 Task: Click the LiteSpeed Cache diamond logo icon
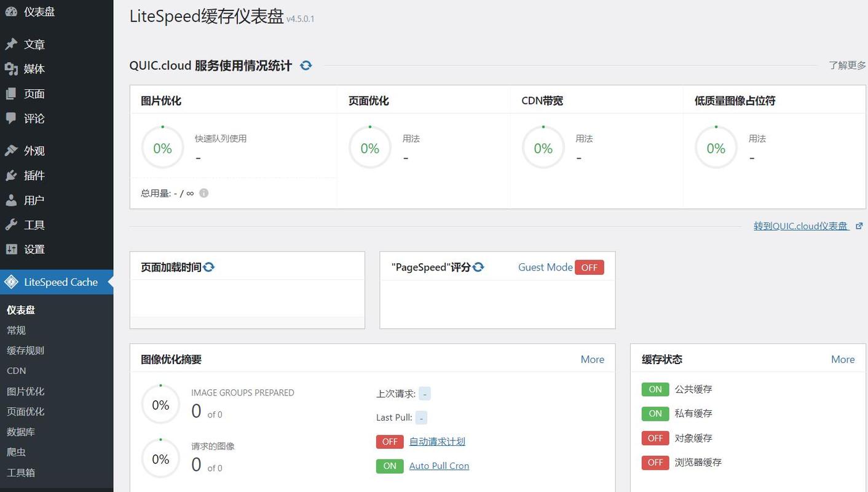11,282
